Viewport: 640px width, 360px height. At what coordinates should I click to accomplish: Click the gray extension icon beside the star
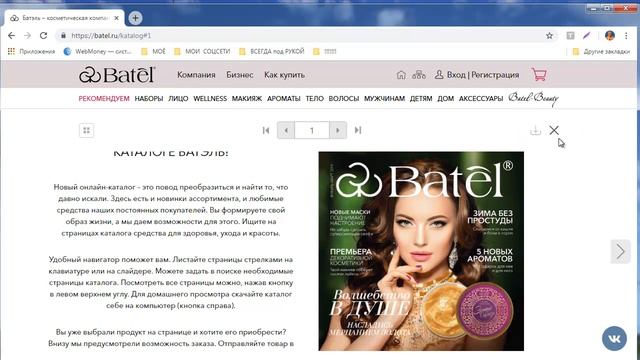click(570, 36)
